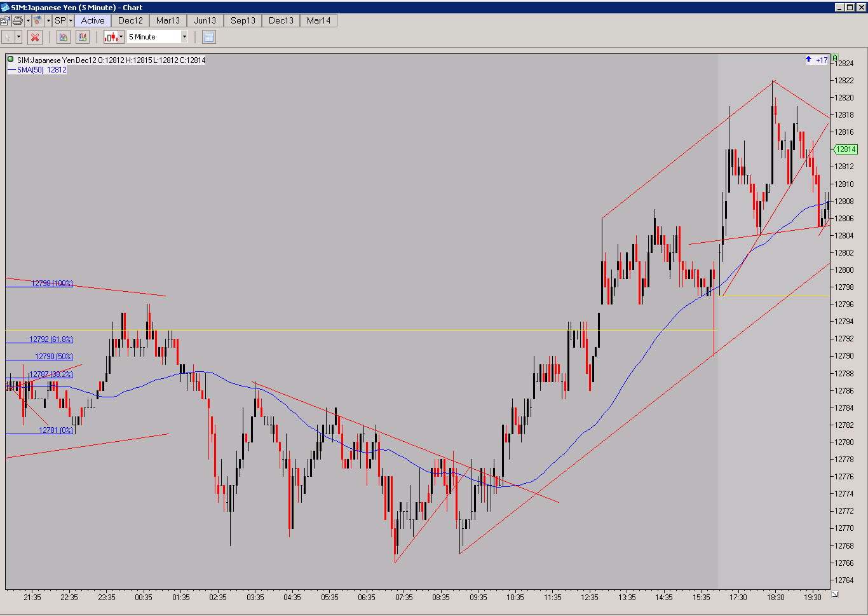Open the SP symbol dropdown arrow

tap(71, 20)
